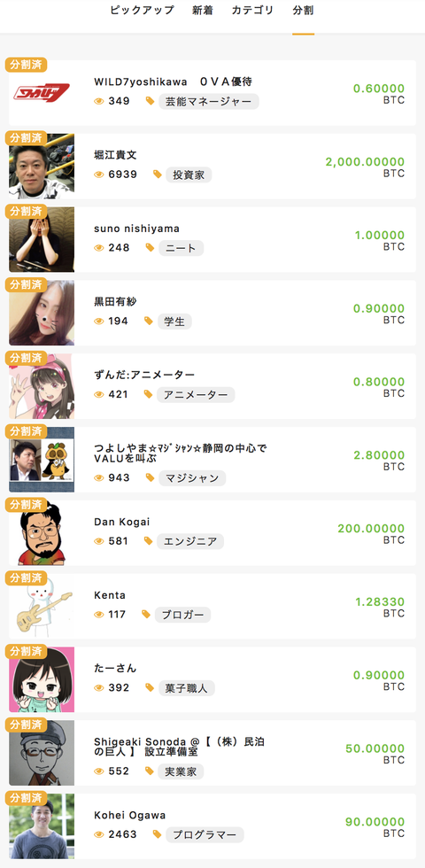Open the 芸能マネージャー category tag
425x868 pixels.
[x=209, y=102]
